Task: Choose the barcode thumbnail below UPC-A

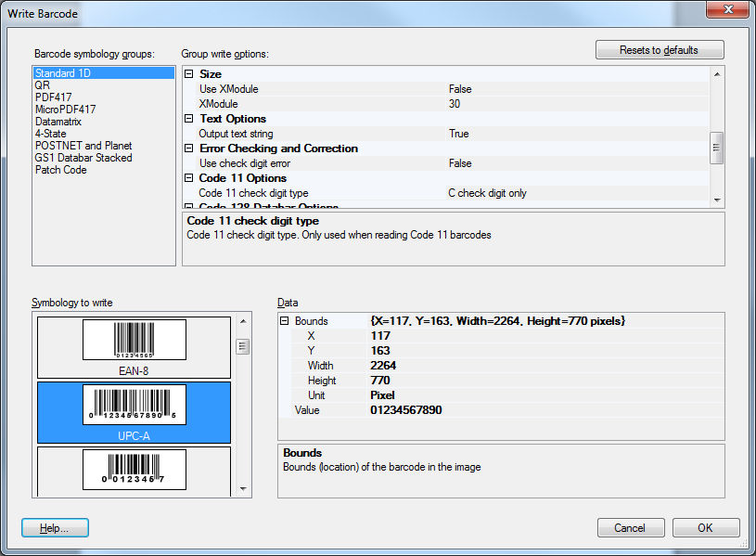Action: tap(134, 469)
